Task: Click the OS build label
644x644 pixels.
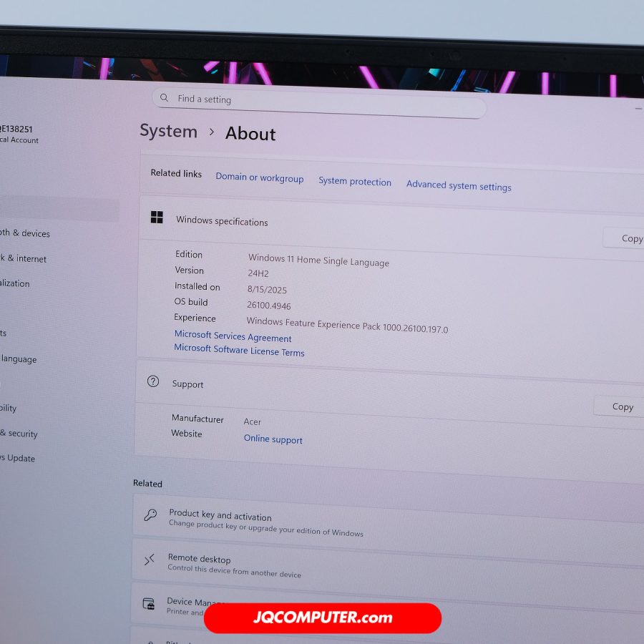Action: pos(191,302)
